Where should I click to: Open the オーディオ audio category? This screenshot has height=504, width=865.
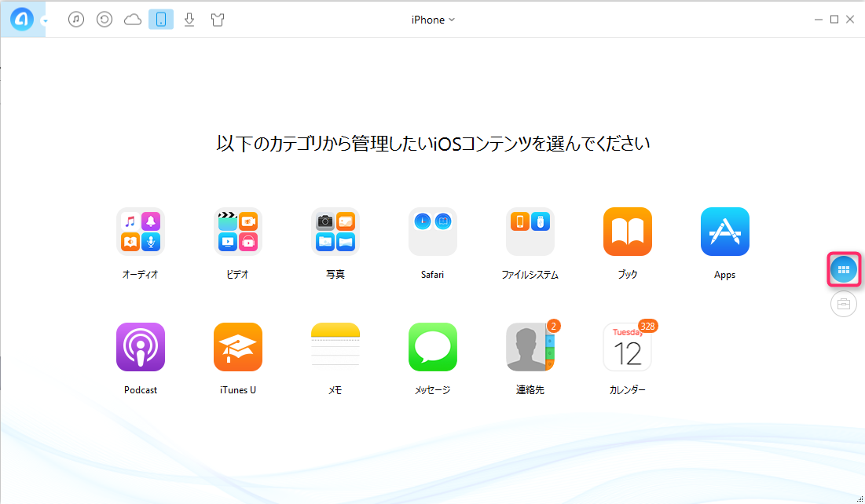[x=140, y=232]
